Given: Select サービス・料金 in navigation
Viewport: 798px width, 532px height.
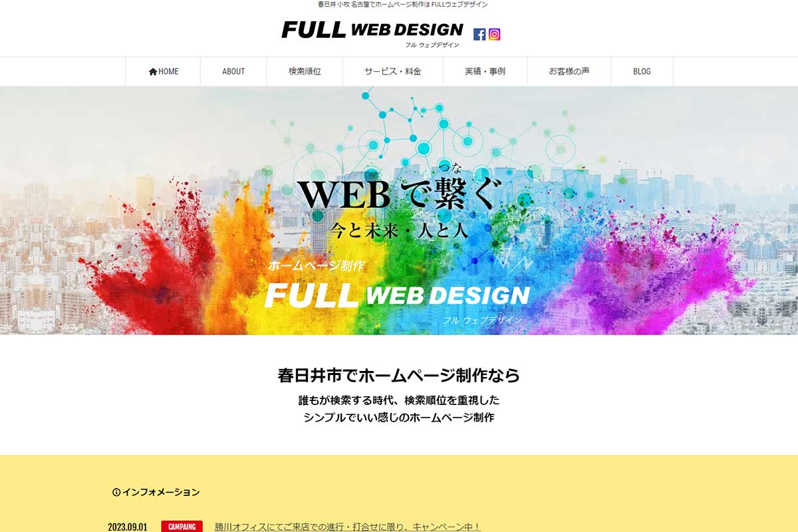Looking at the screenshot, I should click(x=393, y=72).
